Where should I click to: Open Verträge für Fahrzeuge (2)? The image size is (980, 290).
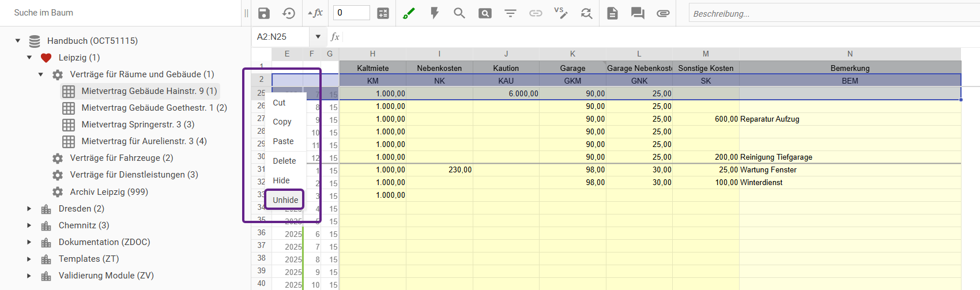[121, 158]
